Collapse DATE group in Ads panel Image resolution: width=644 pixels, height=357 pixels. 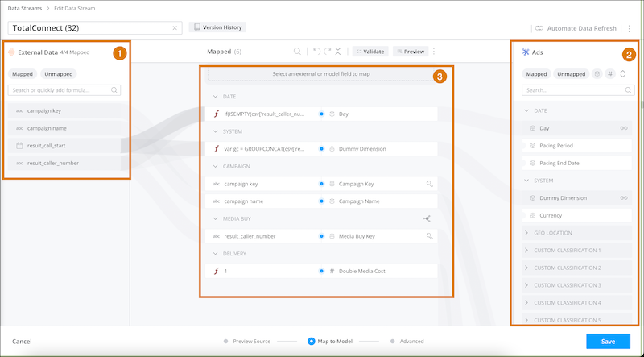point(527,110)
